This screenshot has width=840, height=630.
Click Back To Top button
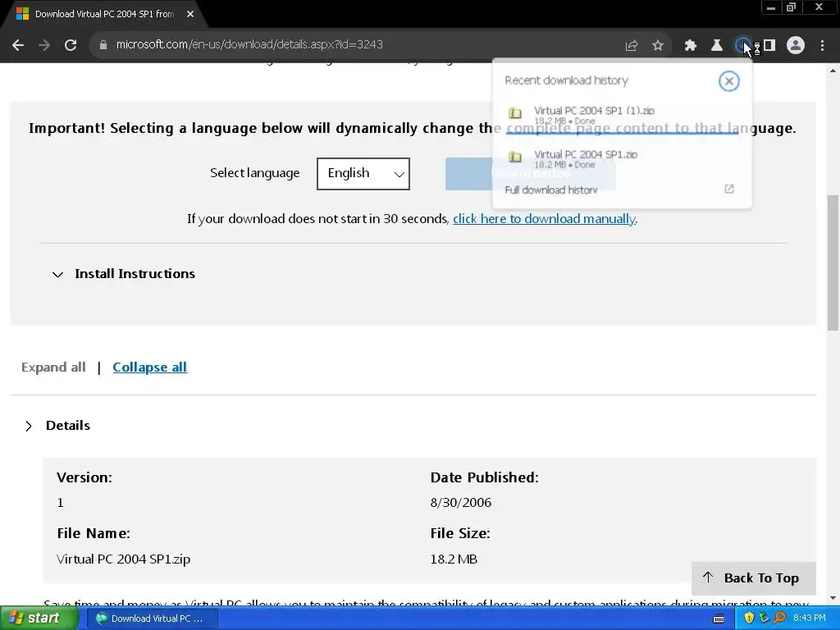tap(753, 578)
